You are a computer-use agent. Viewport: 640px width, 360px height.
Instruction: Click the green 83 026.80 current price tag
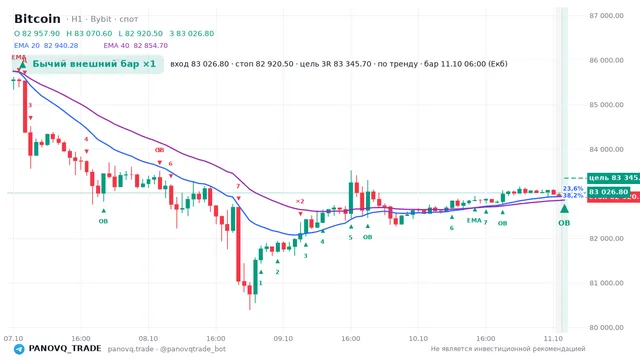[x=608, y=192]
